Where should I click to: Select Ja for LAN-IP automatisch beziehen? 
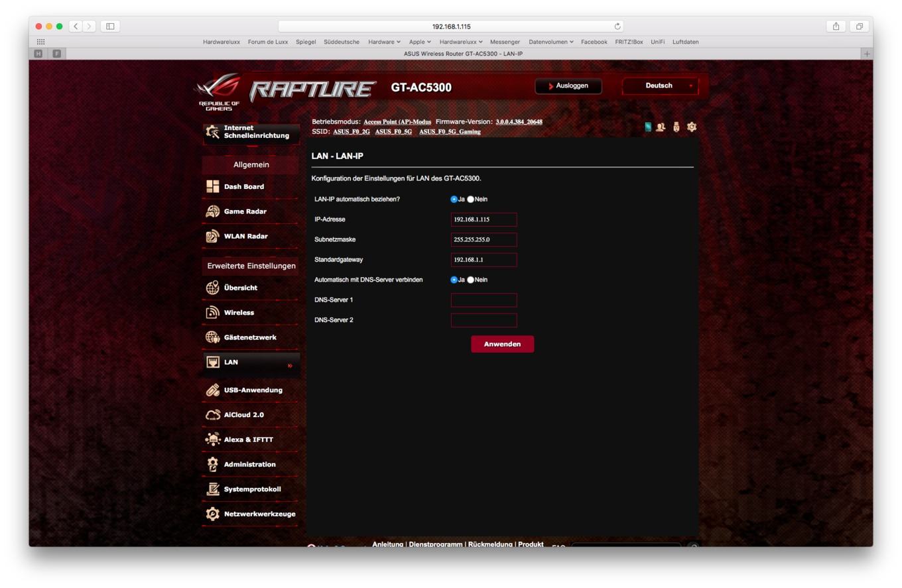[x=454, y=200]
